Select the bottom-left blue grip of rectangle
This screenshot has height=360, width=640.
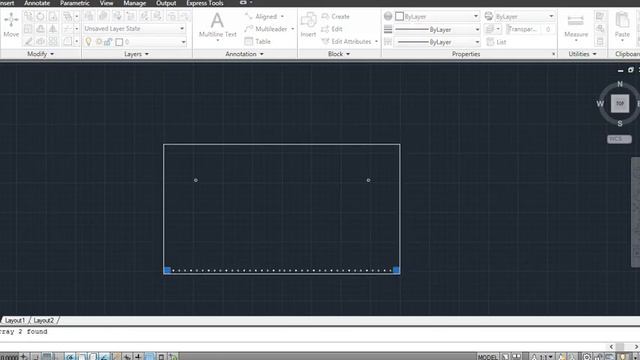[167, 270]
